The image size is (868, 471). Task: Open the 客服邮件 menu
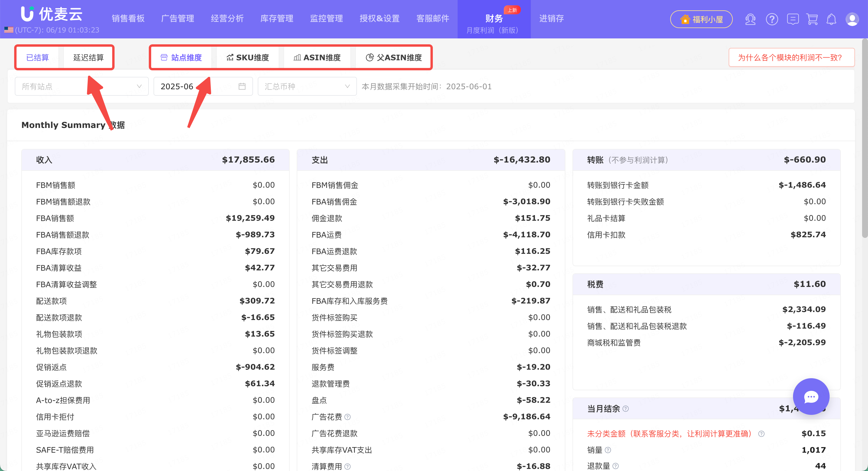433,19
